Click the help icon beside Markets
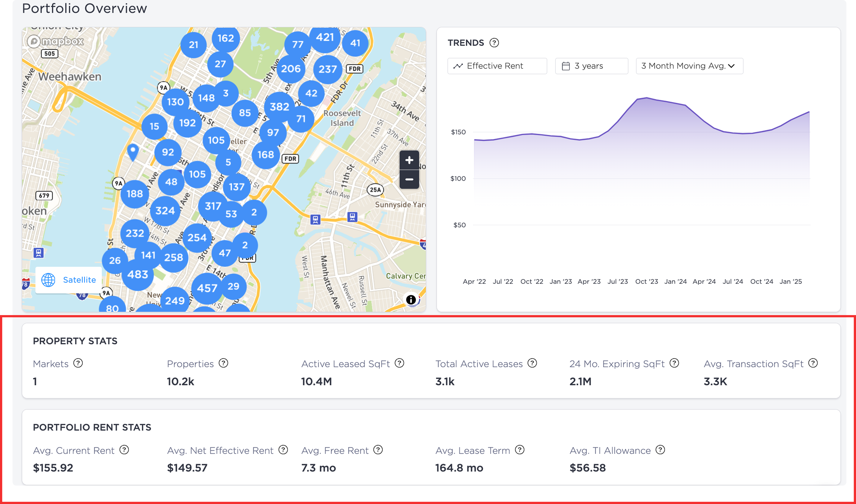Screen dimensions: 856x504 pyautogui.click(x=78, y=363)
